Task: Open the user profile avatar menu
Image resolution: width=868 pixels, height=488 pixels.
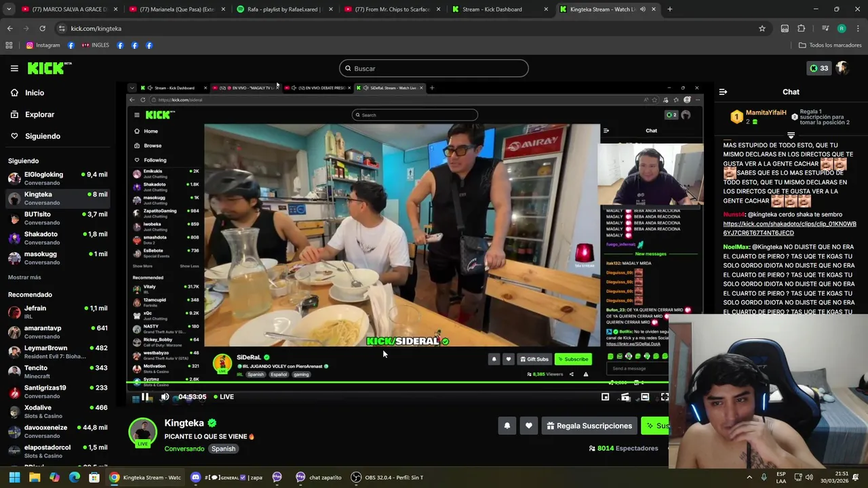Action: (842, 68)
